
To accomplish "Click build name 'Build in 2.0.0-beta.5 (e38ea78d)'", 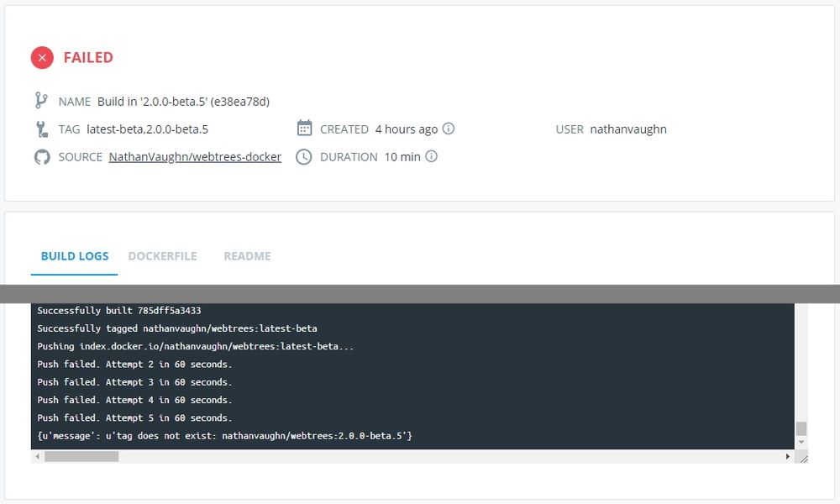I will click(183, 102).
